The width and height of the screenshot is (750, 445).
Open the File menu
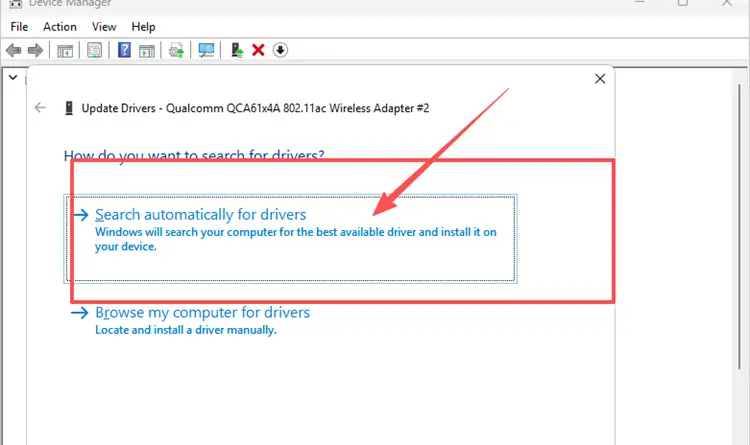[19, 27]
